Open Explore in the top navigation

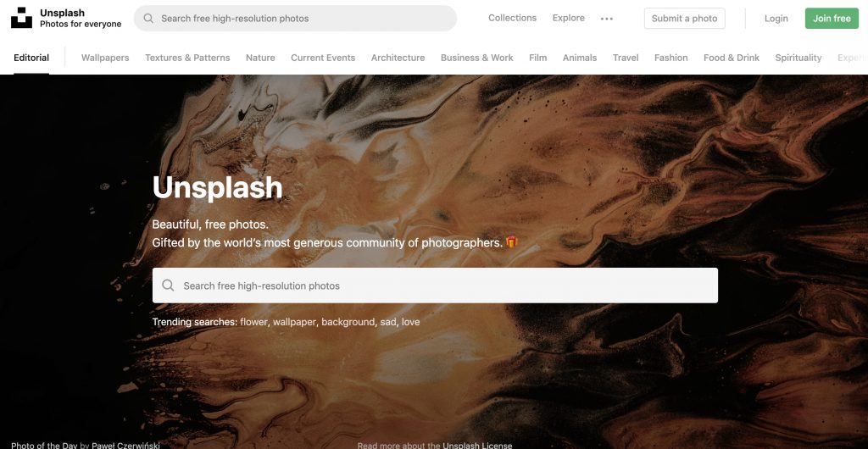(569, 18)
